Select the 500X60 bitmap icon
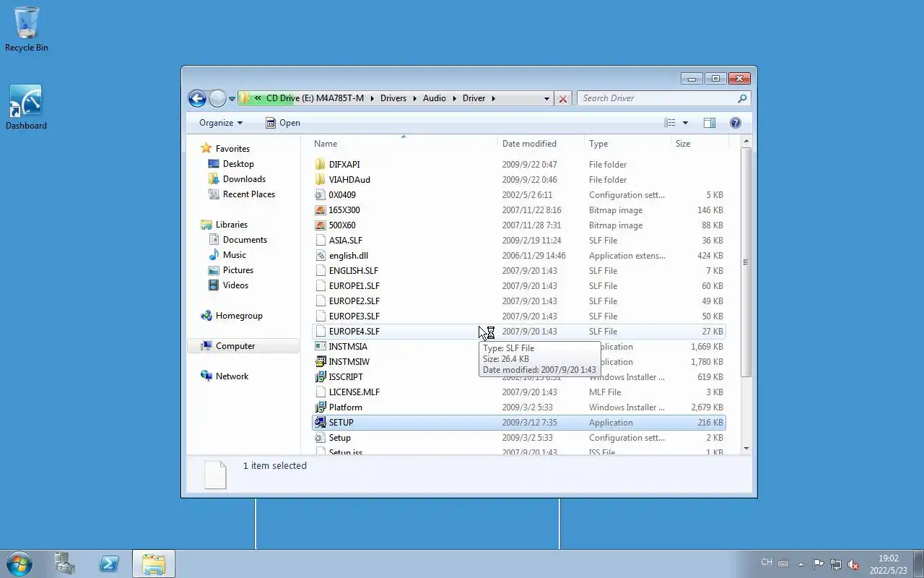 (321, 225)
